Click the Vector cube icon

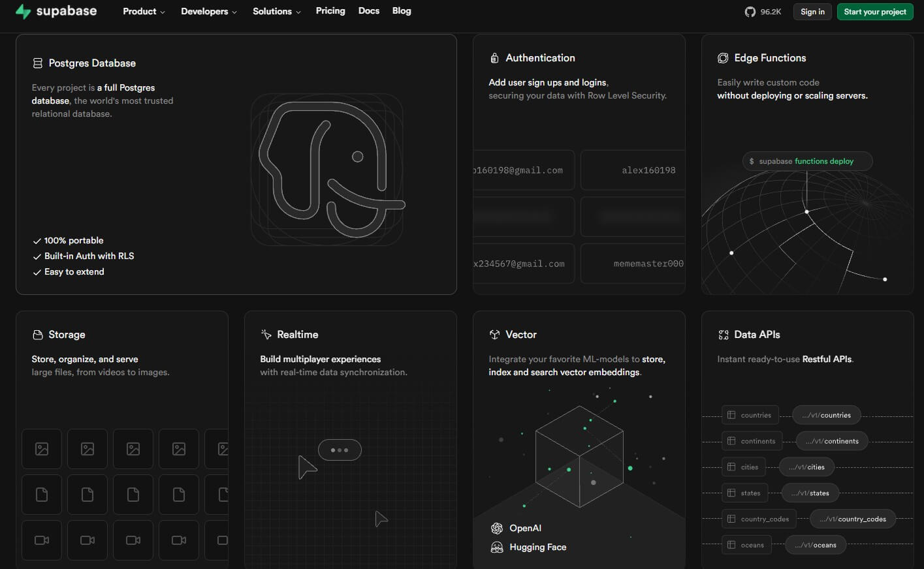coord(494,335)
